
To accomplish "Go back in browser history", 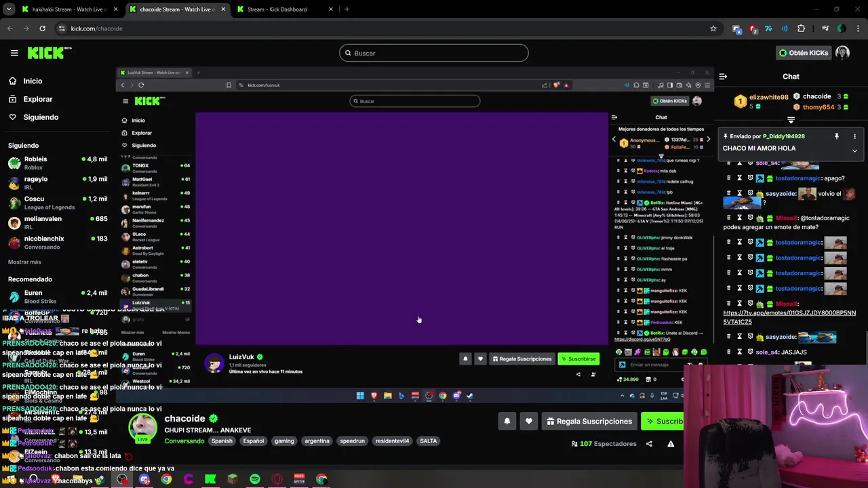I will [x=10, y=28].
